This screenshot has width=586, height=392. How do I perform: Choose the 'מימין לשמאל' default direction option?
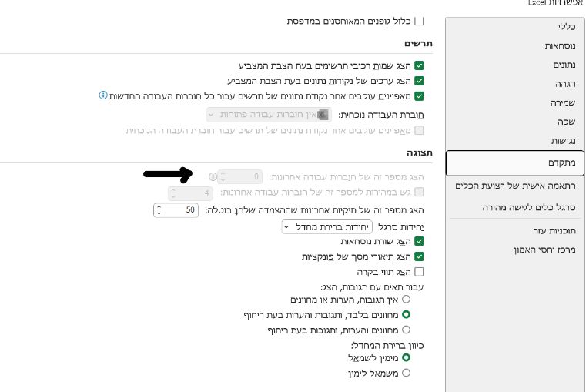point(407,357)
